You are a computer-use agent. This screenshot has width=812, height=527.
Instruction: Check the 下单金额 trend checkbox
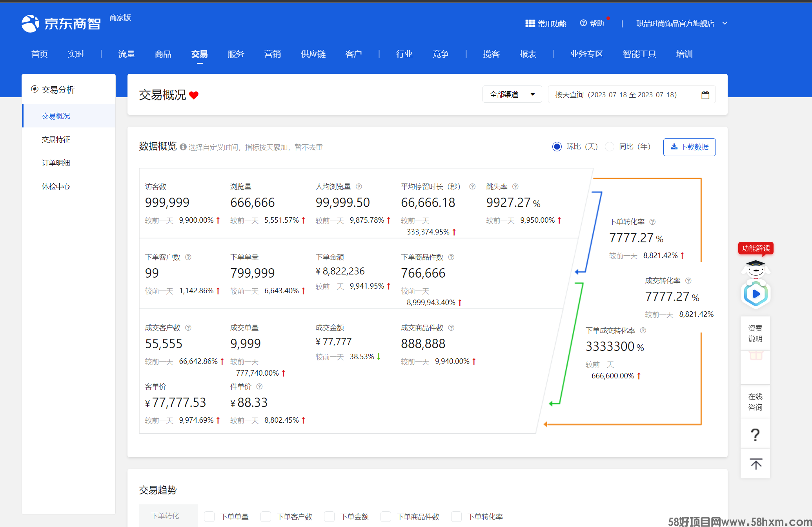pyautogui.click(x=330, y=517)
